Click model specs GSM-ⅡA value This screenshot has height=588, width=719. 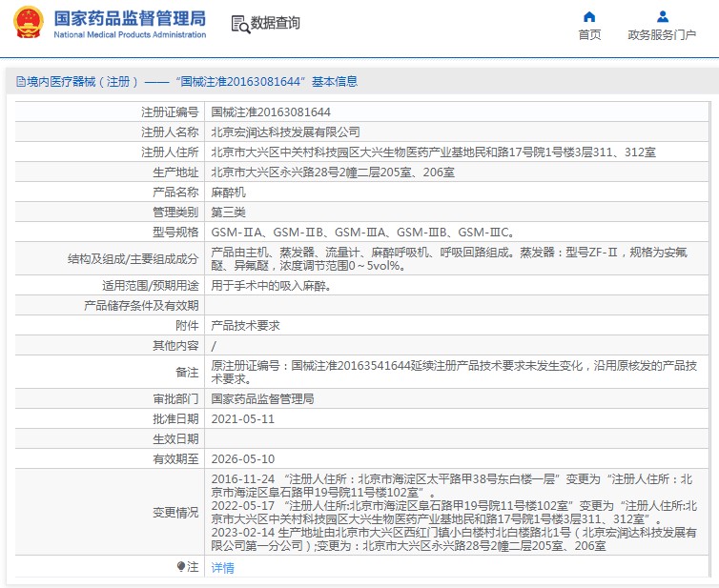(362, 233)
